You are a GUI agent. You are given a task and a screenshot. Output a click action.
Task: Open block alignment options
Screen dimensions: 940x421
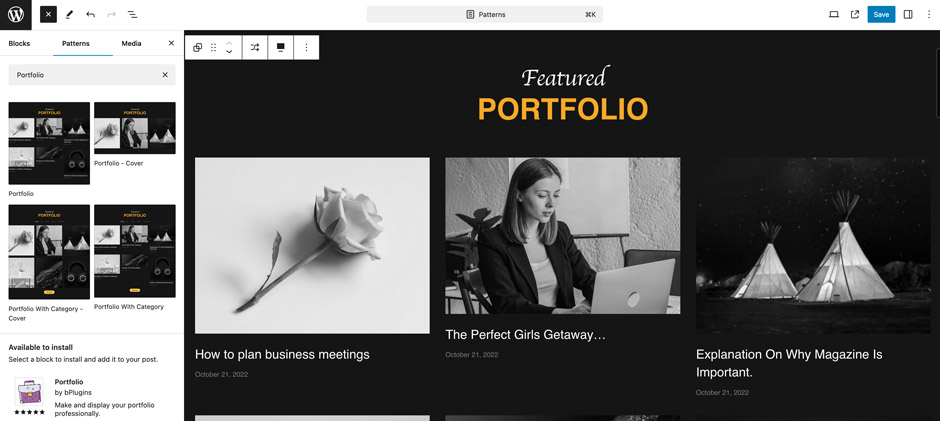280,47
